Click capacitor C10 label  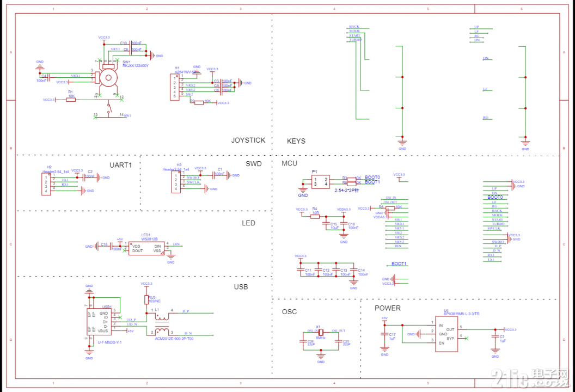coord(123,43)
